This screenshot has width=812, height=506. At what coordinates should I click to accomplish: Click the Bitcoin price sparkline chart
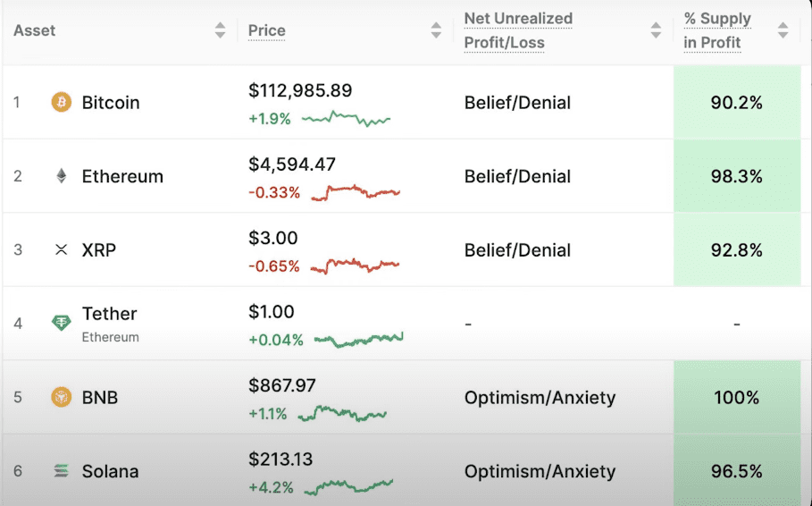pyautogui.click(x=346, y=118)
